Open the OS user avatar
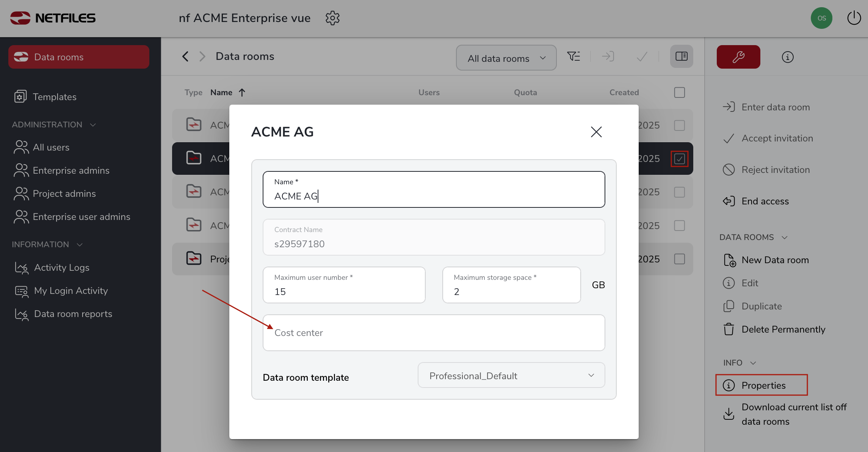The image size is (868, 452). (821, 18)
